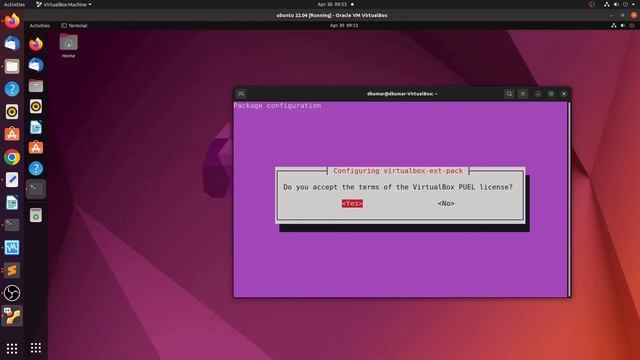Close the guest terminal window
This screenshot has width=640, height=360.
click(564, 94)
